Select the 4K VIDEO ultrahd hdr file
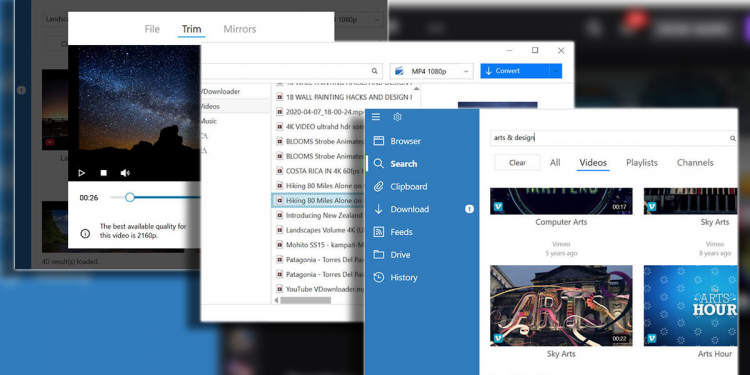750x375 pixels. tap(320, 126)
